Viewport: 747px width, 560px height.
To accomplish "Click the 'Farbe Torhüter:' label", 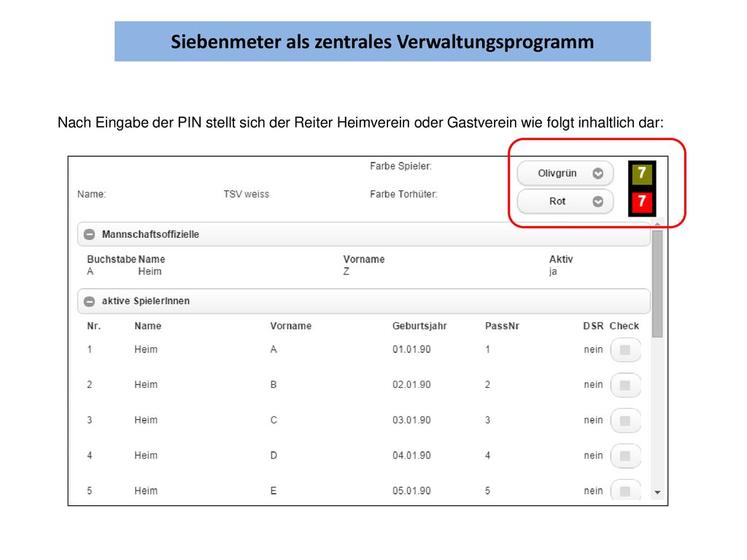I will pyautogui.click(x=403, y=194).
